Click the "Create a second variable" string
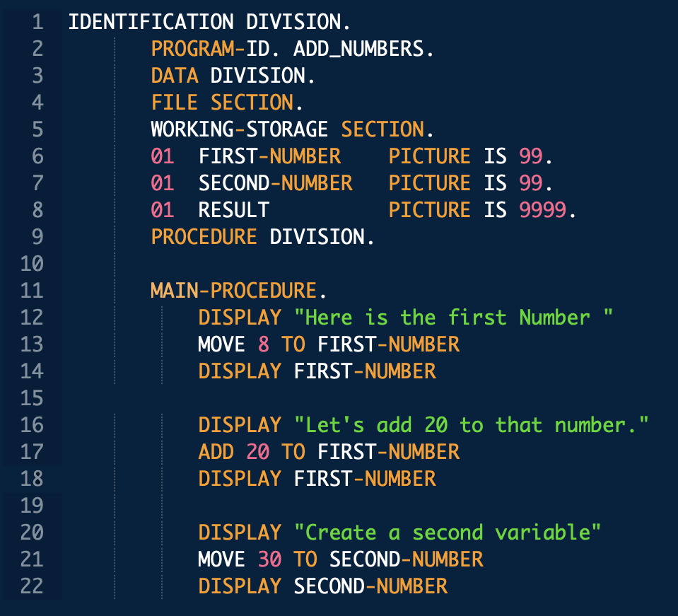The width and height of the screenshot is (678, 616). 447,533
